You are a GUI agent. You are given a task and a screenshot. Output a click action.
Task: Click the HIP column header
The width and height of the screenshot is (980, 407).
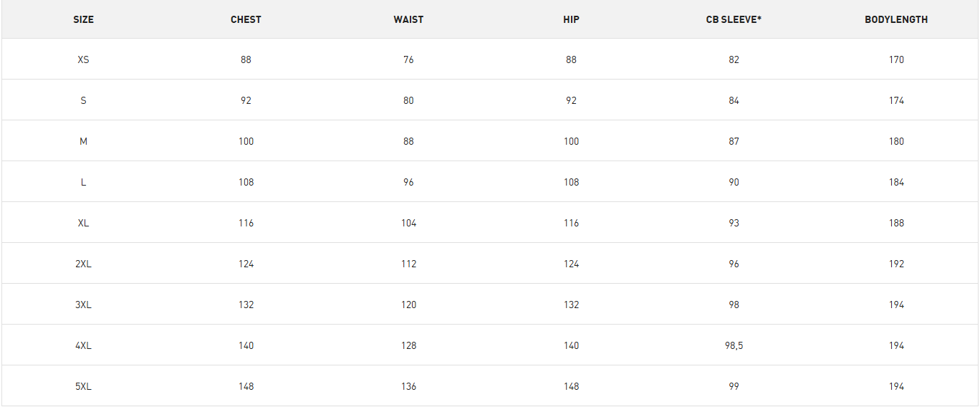pyautogui.click(x=571, y=19)
